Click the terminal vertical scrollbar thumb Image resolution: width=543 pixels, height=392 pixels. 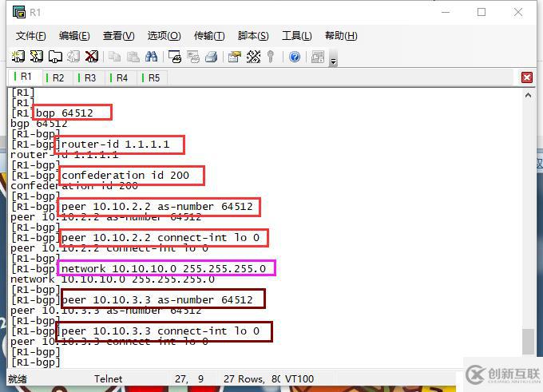[x=528, y=342]
